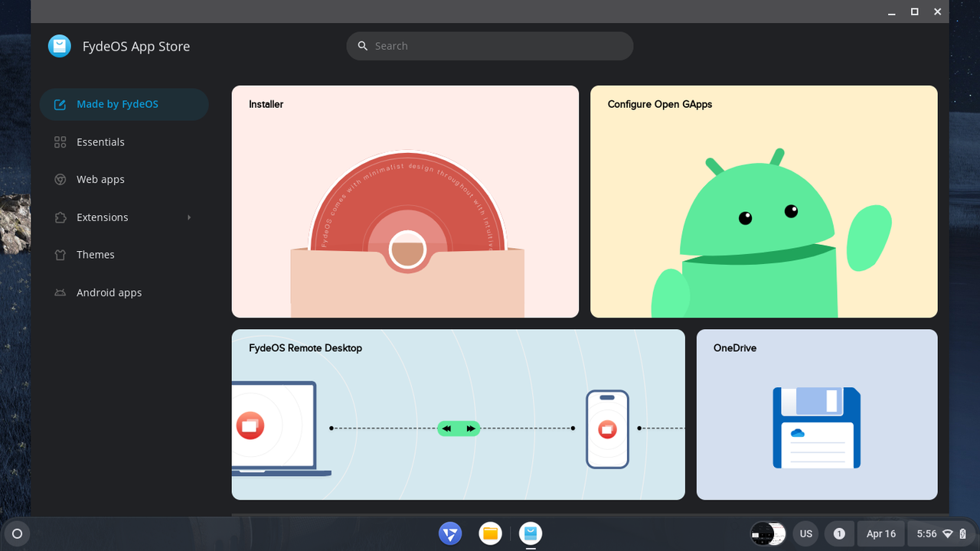Screen dimensions: 980x551
Task: Click the Android apps robot icon
Action: [60, 292]
